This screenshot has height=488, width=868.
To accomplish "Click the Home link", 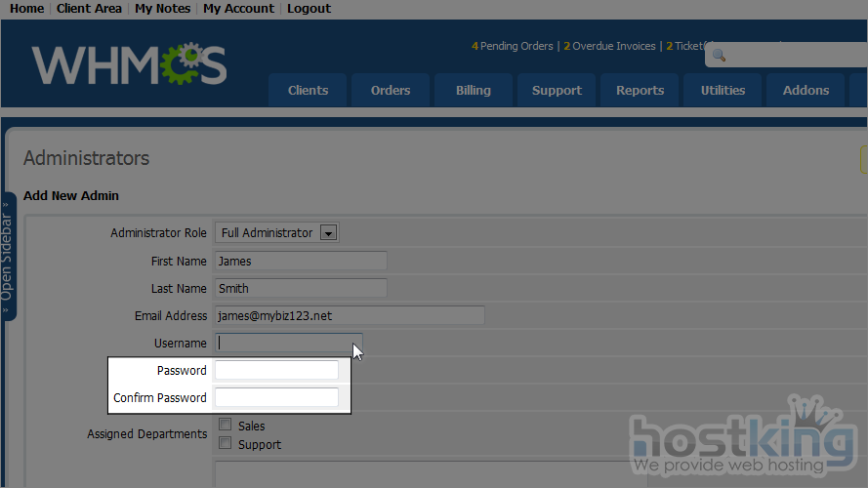I will click(x=26, y=9).
